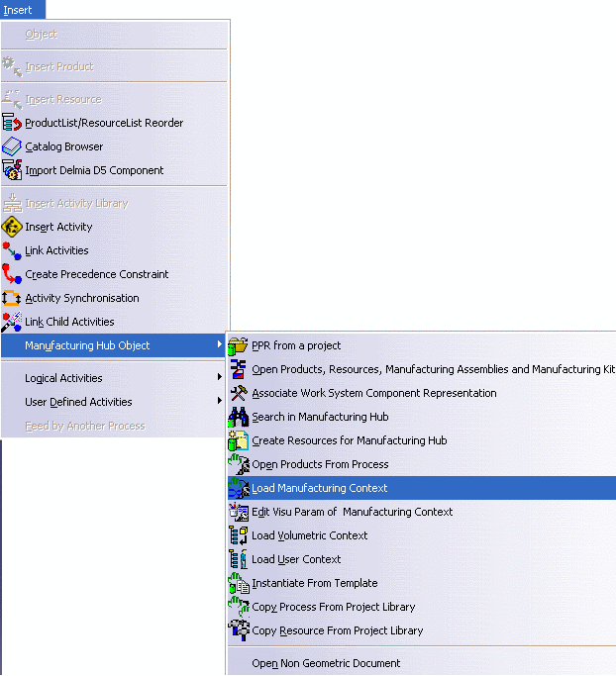Open the User Defined Activities entry

pyautogui.click(x=114, y=402)
